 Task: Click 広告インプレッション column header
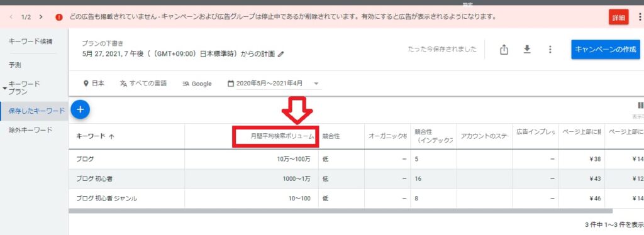tap(536, 133)
